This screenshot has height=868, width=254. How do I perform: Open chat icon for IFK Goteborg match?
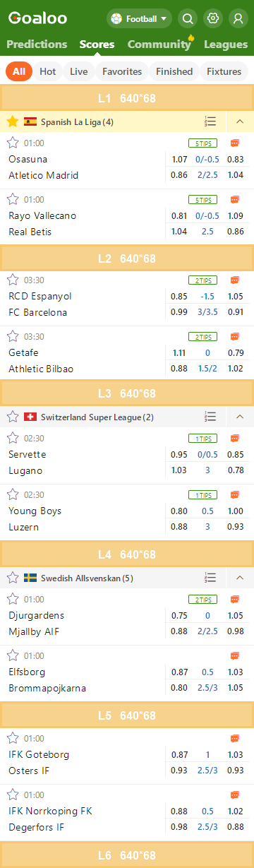coord(235,738)
